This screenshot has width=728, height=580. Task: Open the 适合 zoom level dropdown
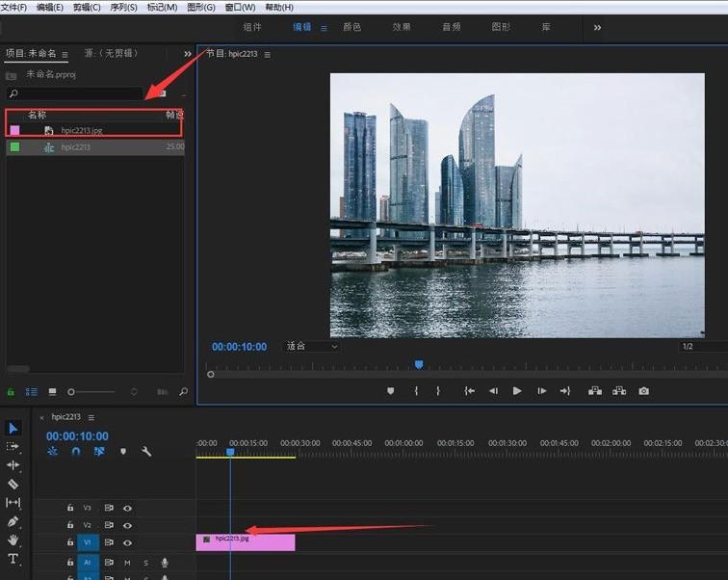311,346
